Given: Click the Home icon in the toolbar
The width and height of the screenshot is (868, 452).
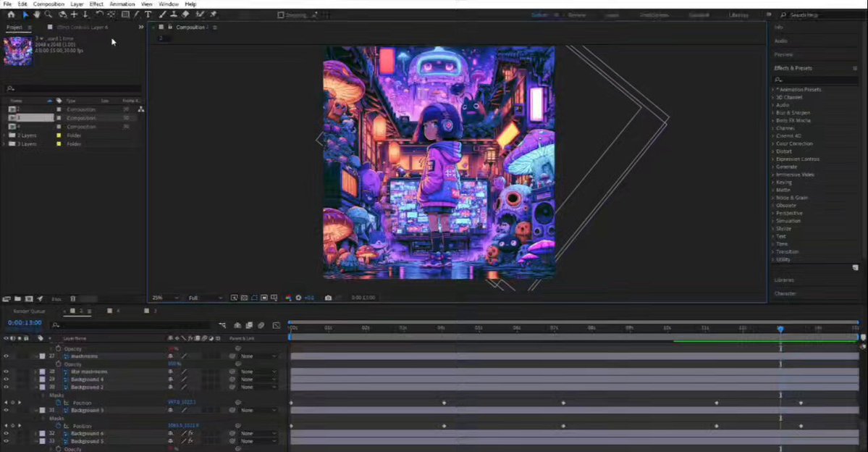Looking at the screenshot, I should tap(11, 14).
